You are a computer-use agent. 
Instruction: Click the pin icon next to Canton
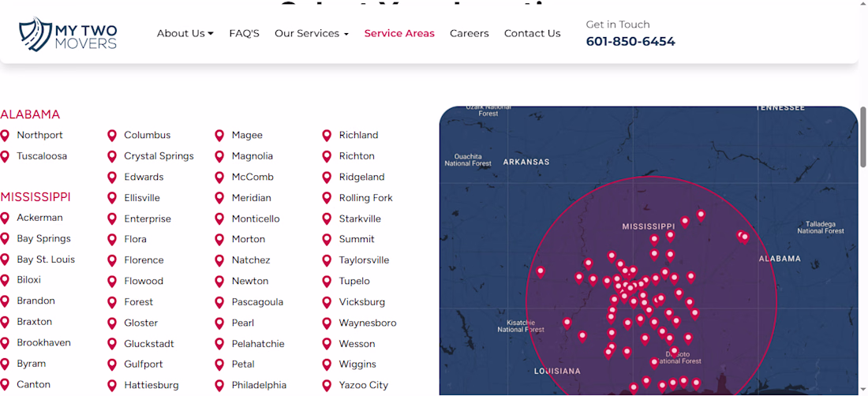(x=5, y=385)
